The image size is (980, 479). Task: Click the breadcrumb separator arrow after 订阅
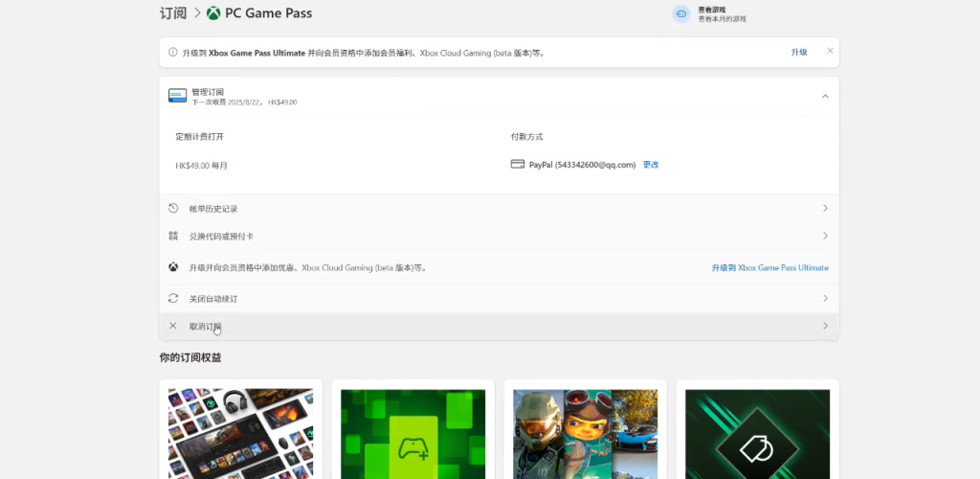(197, 13)
